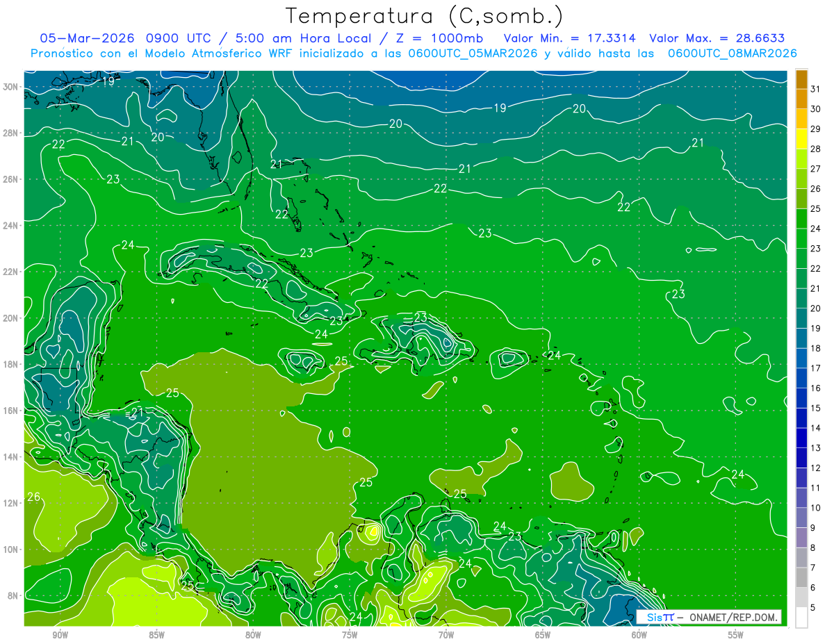Click the purple legend swatch between 9 and 10
834x644 pixels.
tap(801, 518)
